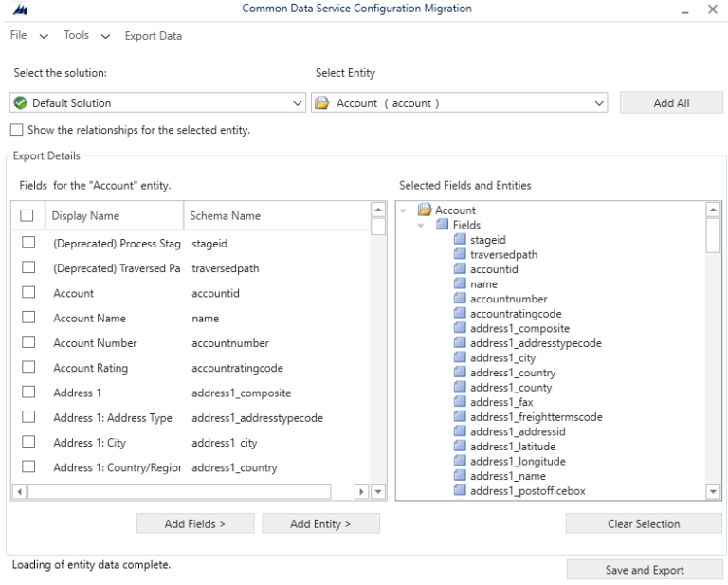728x585 pixels.
Task: Click the accountratingcode field icon
Action: coord(460,314)
